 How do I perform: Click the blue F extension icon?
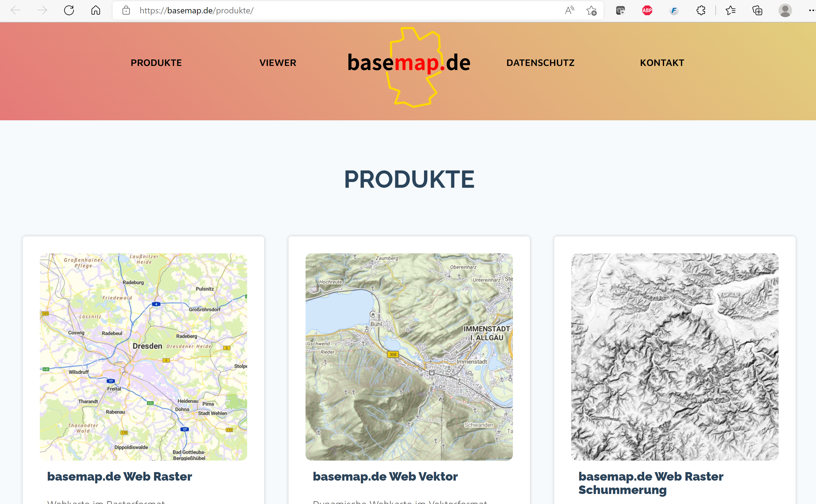pyautogui.click(x=673, y=10)
